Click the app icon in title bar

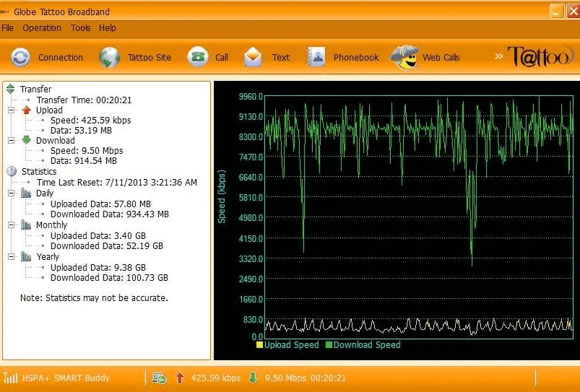[x=4, y=12]
